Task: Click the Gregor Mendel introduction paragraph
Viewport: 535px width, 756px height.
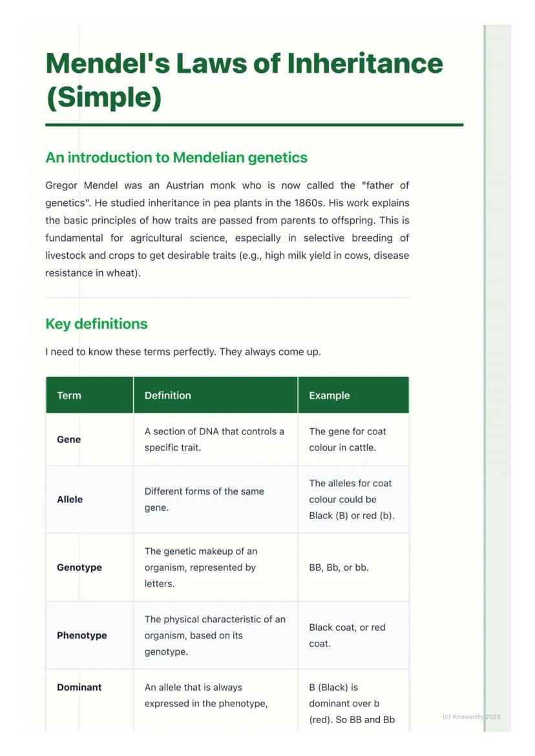Action: tap(227, 229)
